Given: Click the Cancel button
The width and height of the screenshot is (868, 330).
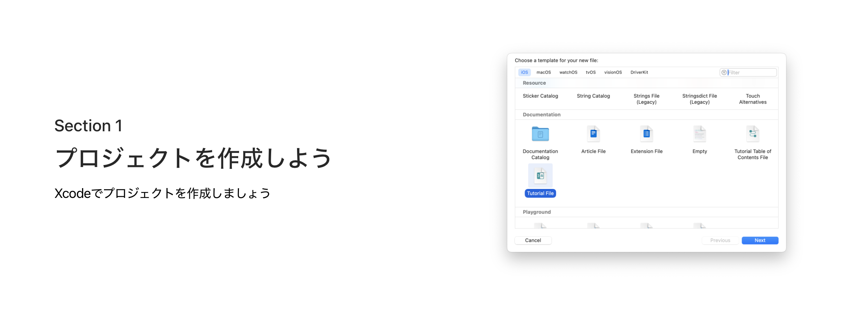Looking at the screenshot, I should 533,240.
